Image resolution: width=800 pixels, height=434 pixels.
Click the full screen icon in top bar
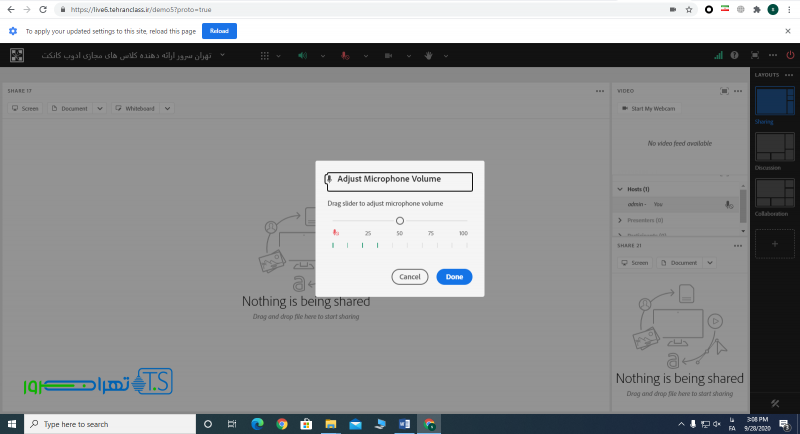tap(754, 55)
